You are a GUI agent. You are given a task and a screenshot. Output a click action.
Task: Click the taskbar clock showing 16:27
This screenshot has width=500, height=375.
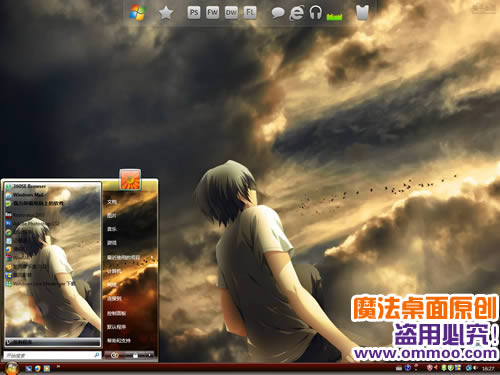coord(488,369)
